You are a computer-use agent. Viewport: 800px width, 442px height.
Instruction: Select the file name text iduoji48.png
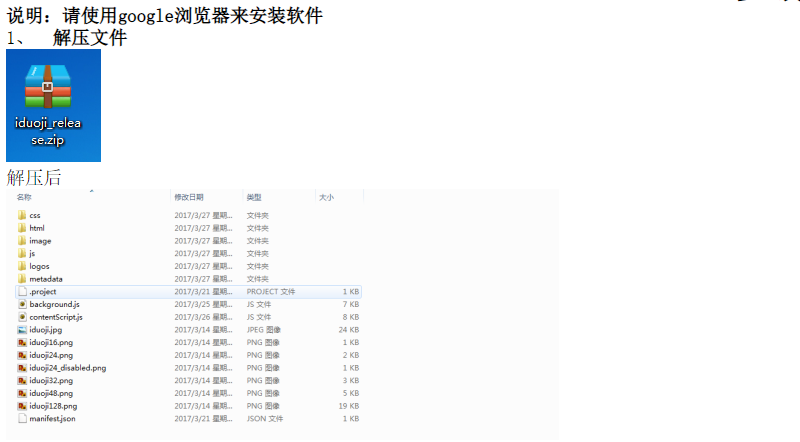click(x=51, y=394)
